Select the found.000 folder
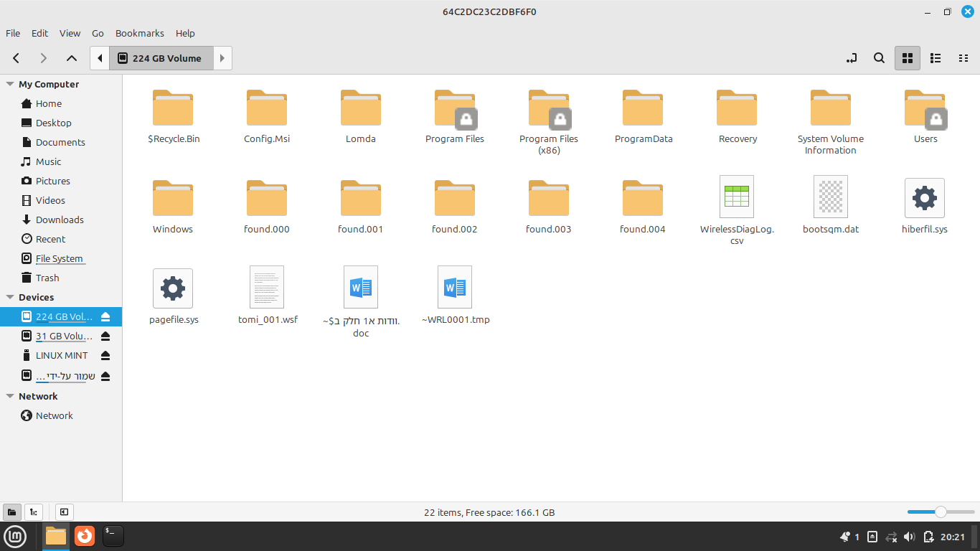This screenshot has width=980, height=551. click(267, 207)
